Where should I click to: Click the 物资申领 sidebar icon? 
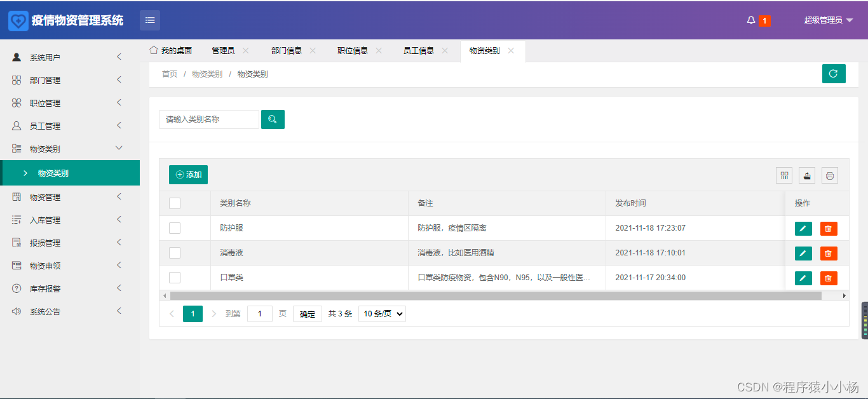point(17,266)
